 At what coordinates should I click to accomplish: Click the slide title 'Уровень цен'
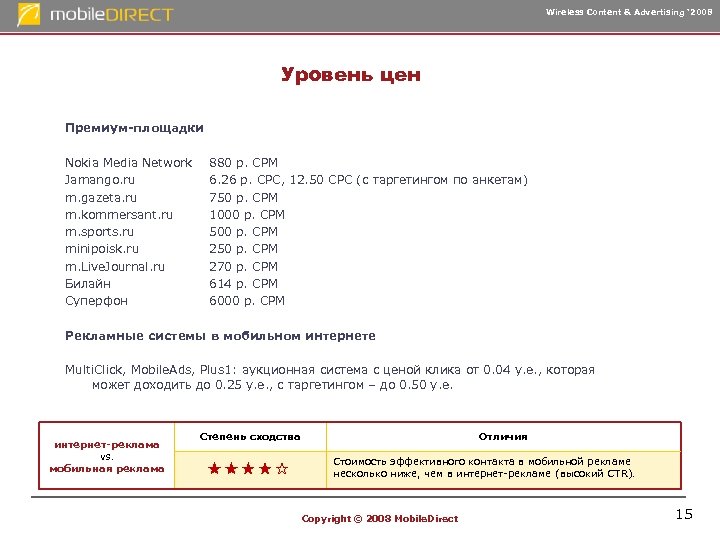pyautogui.click(x=351, y=74)
